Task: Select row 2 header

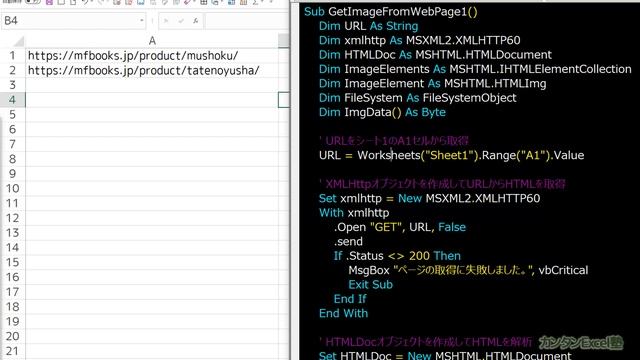Action: 13,70
